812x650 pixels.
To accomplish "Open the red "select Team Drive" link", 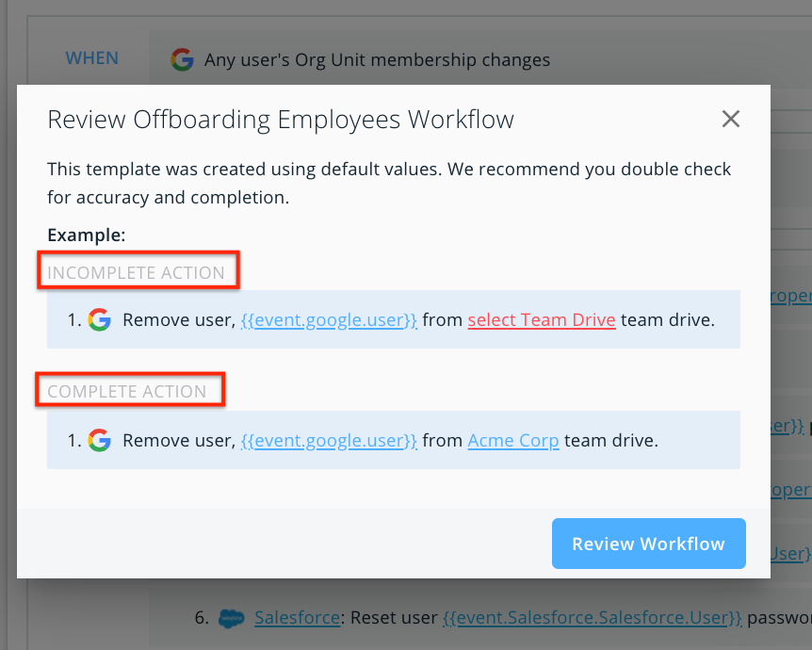I will pos(542,319).
